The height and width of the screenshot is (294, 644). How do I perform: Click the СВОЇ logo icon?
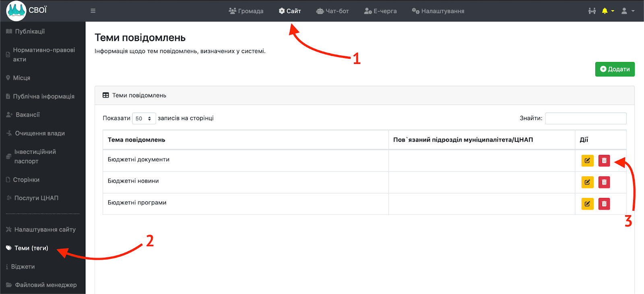(x=16, y=11)
